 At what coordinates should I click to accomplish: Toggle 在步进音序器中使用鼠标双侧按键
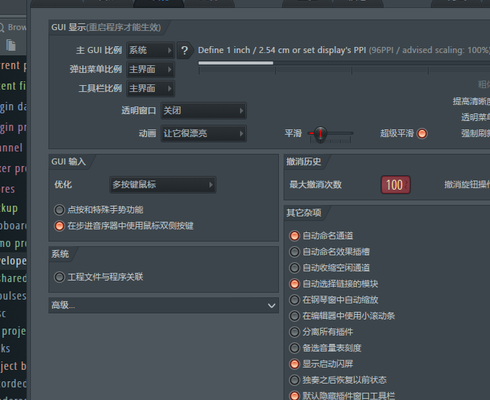[x=59, y=226]
